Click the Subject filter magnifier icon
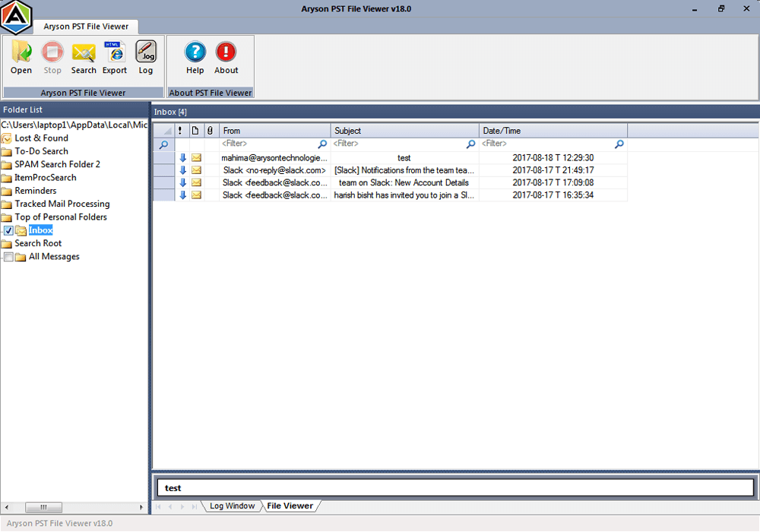This screenshot has height=532, width=760. click(470, 144)
